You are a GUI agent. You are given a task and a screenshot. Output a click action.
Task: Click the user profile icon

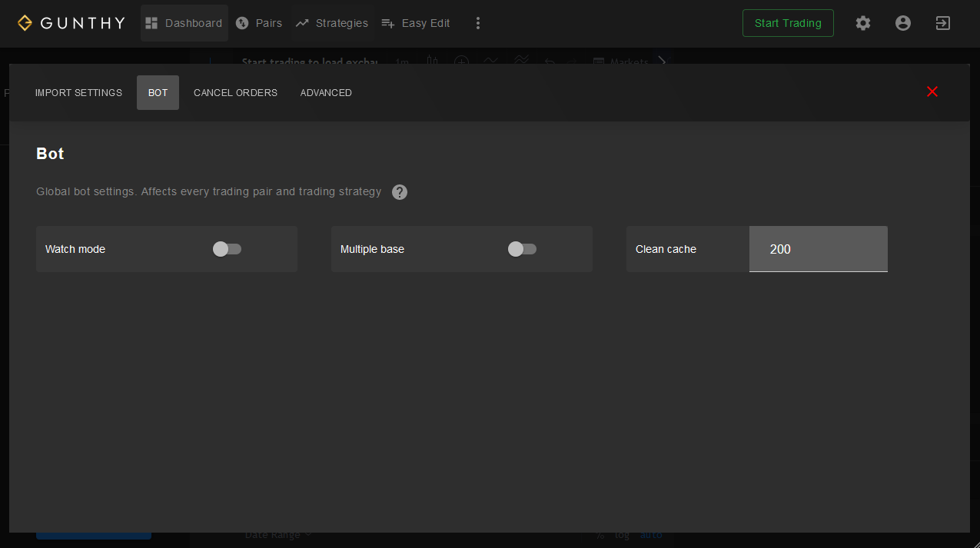coord(903,23)
